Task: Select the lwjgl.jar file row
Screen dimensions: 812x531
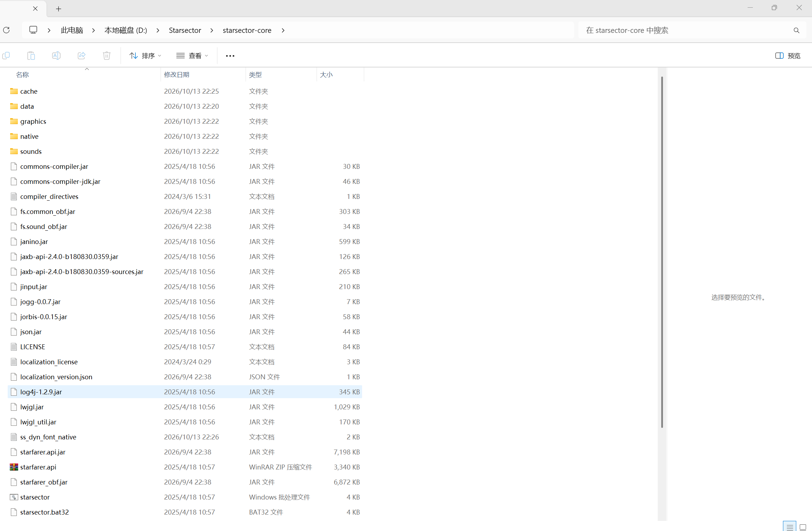Action: point(185,407)
